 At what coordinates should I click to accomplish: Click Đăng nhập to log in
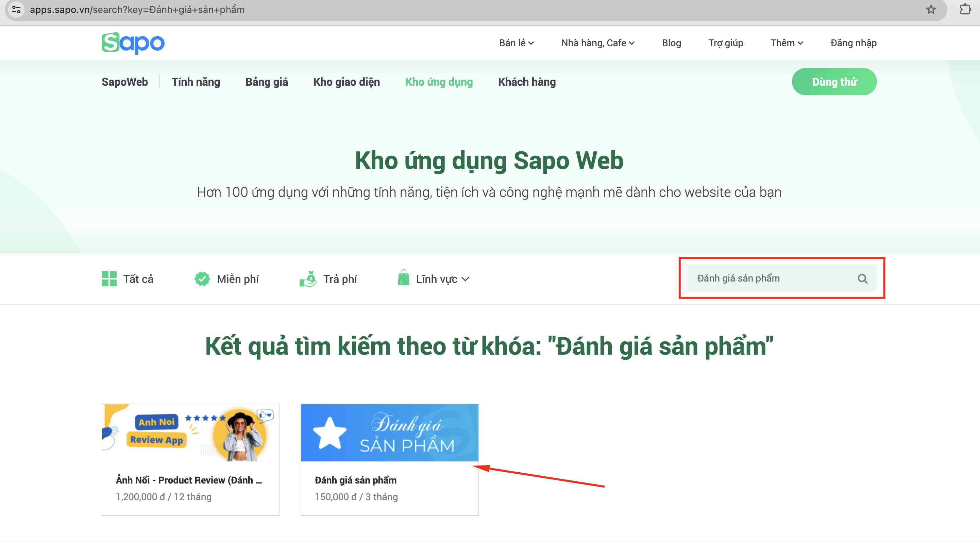pos(853,43)
